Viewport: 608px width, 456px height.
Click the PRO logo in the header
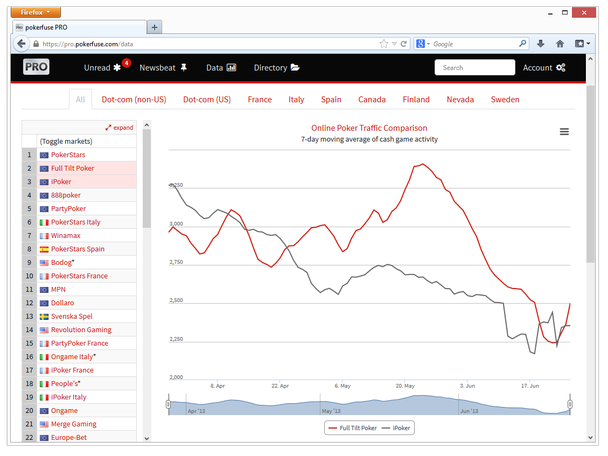tap(36, 67)
